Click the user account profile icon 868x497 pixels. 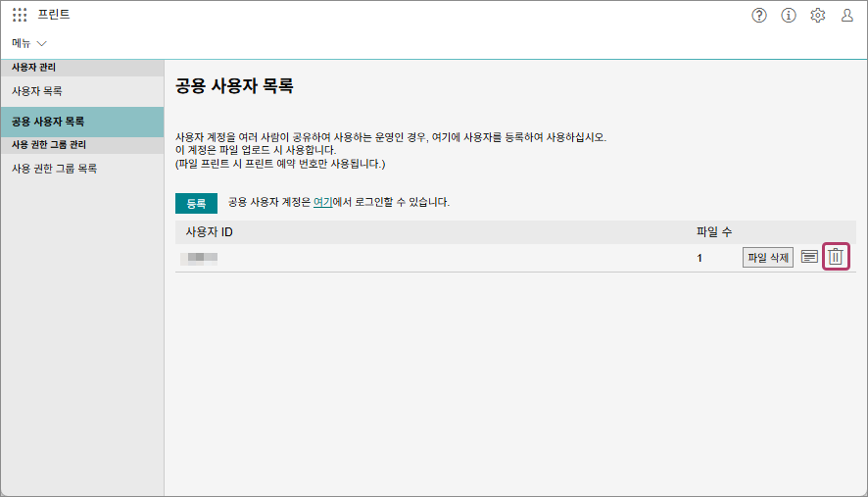pyautogui.click(x=846, y=16)
